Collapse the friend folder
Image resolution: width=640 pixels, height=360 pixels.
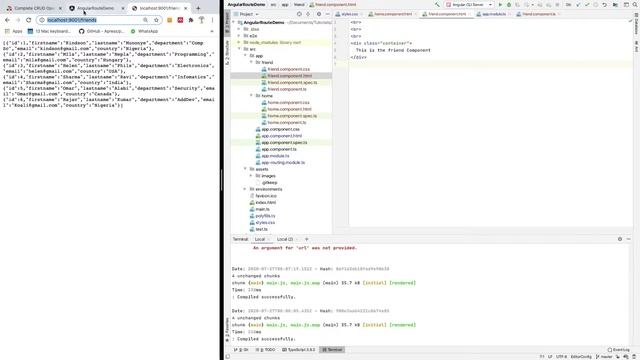(x=251, y=62)
